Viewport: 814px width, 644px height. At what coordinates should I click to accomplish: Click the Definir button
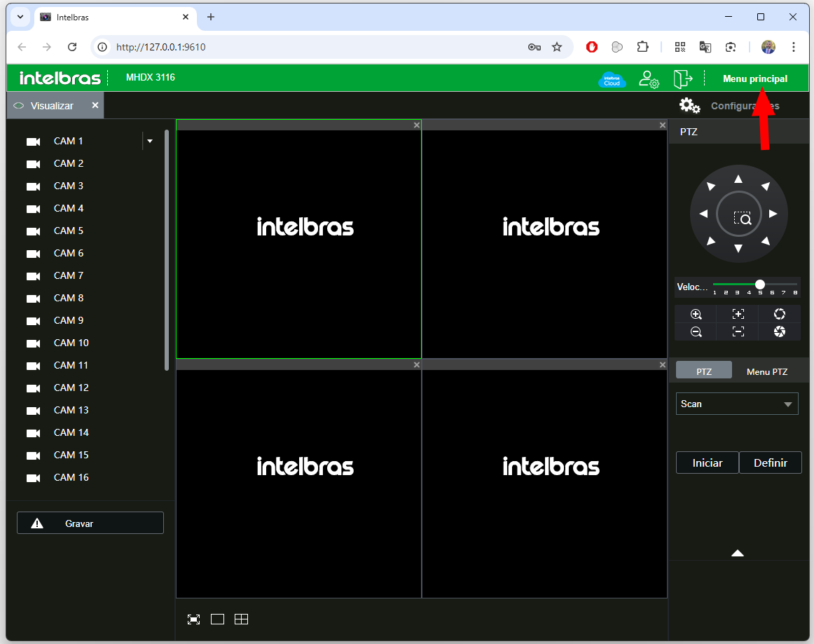(771, 463)
